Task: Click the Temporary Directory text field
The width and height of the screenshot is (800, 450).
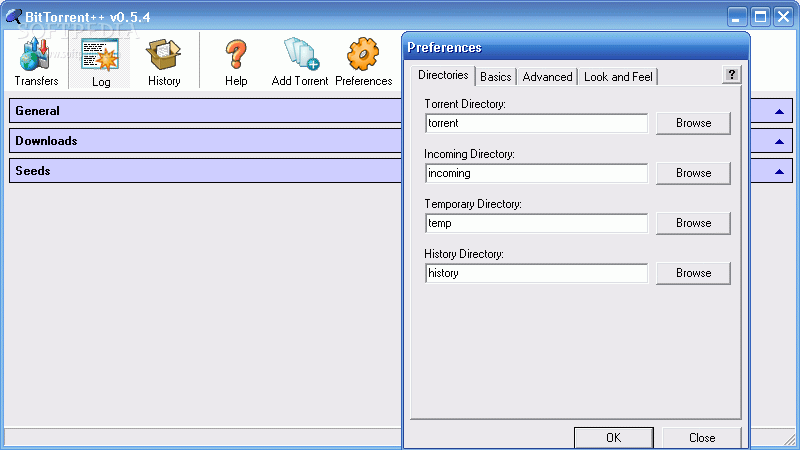Action: coord(536,223)
